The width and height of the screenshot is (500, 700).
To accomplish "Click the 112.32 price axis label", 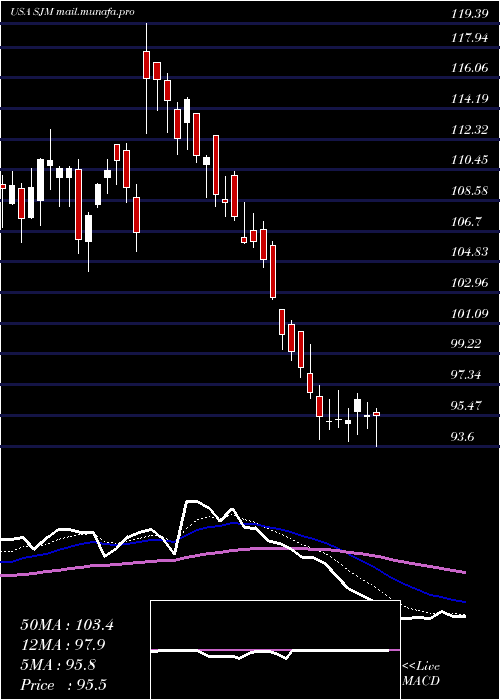I will 469,130.
